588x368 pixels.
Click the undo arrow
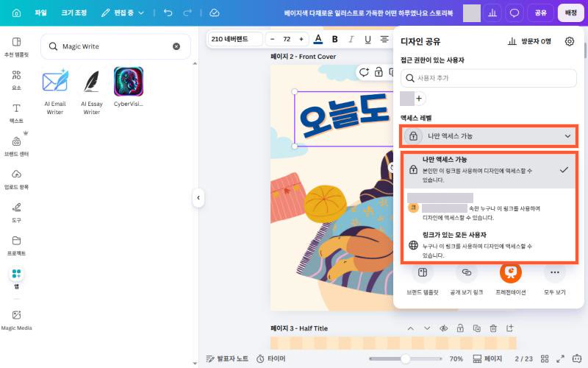click(x=168, y=13)
